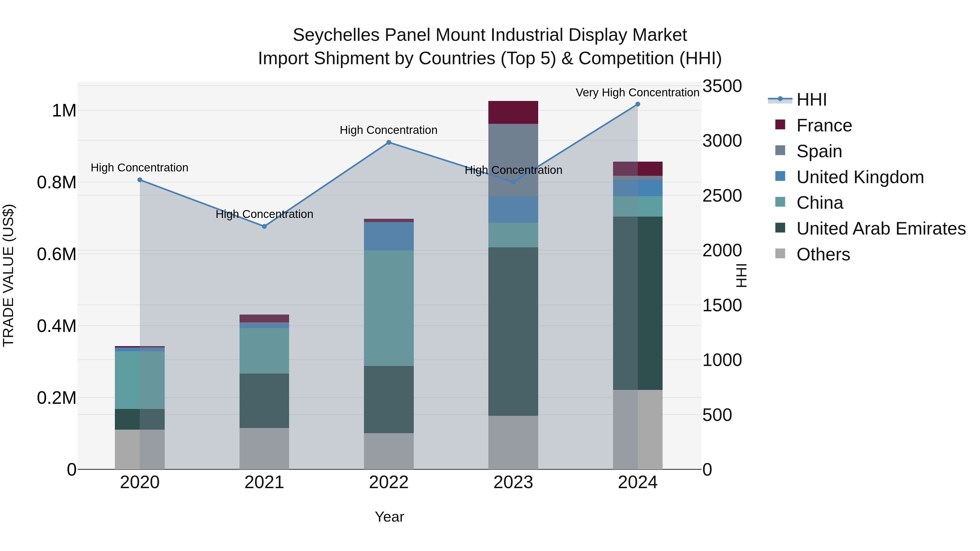Toggle the HHI legend entry
980x551 pixels.
[x=797, y=100]
